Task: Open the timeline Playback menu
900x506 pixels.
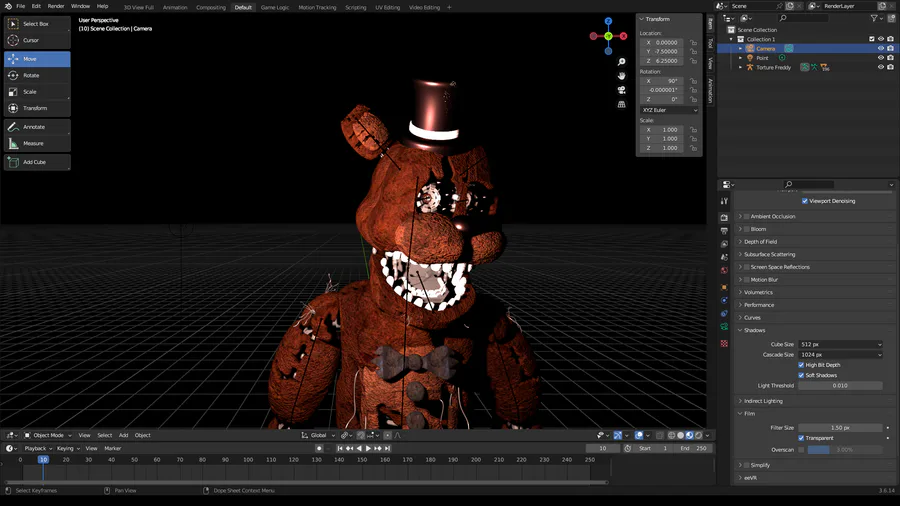Action: [x=38, y=449]
